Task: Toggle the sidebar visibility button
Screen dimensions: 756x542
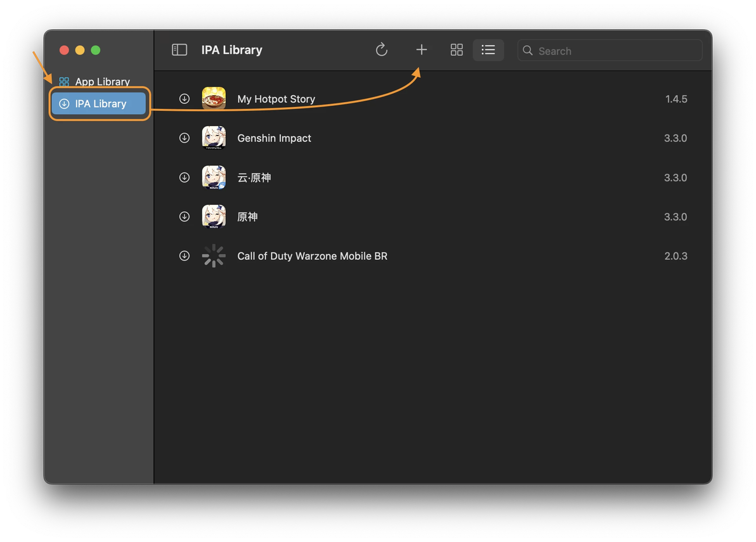Action: tap(179, 49)
